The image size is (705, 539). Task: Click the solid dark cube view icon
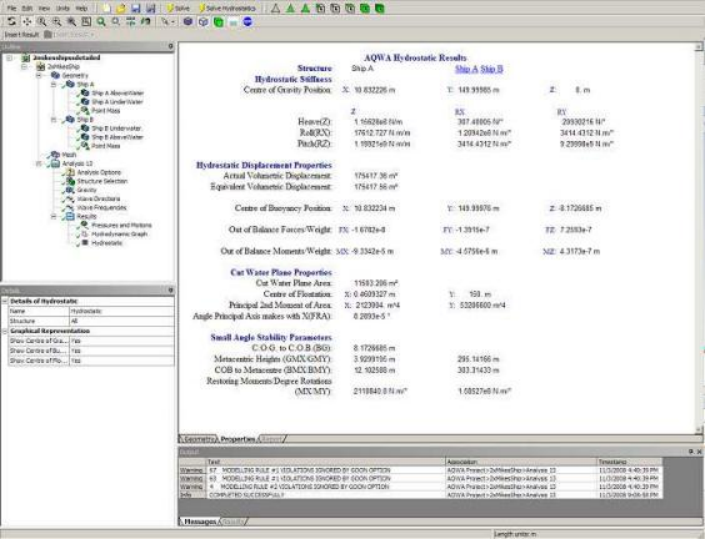point(188,22)
